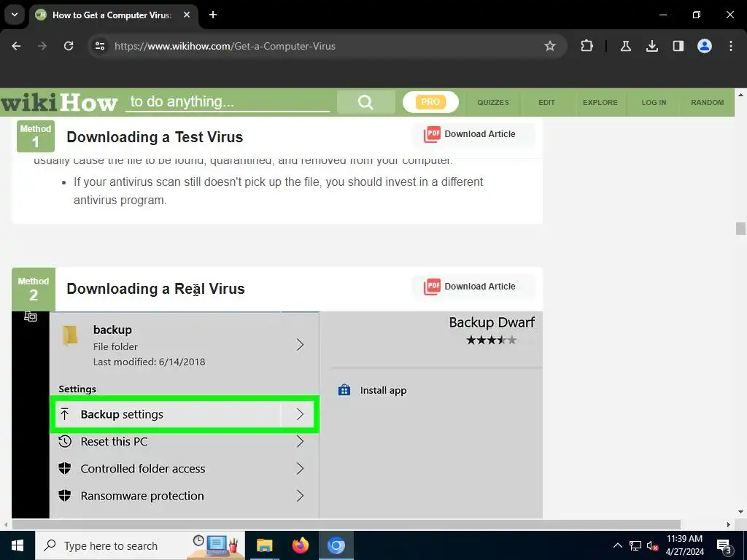This screenshot has height=560, width=747.
Task: Click the scroll-right arrow on horizontal scrollbar
Action: pos(729,524)
